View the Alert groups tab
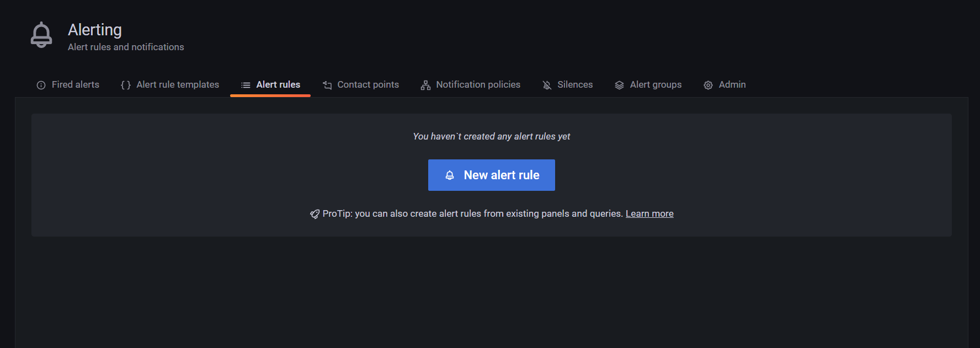Image resolution: width=980 pixels, height=348 pixels. (648, 85)
